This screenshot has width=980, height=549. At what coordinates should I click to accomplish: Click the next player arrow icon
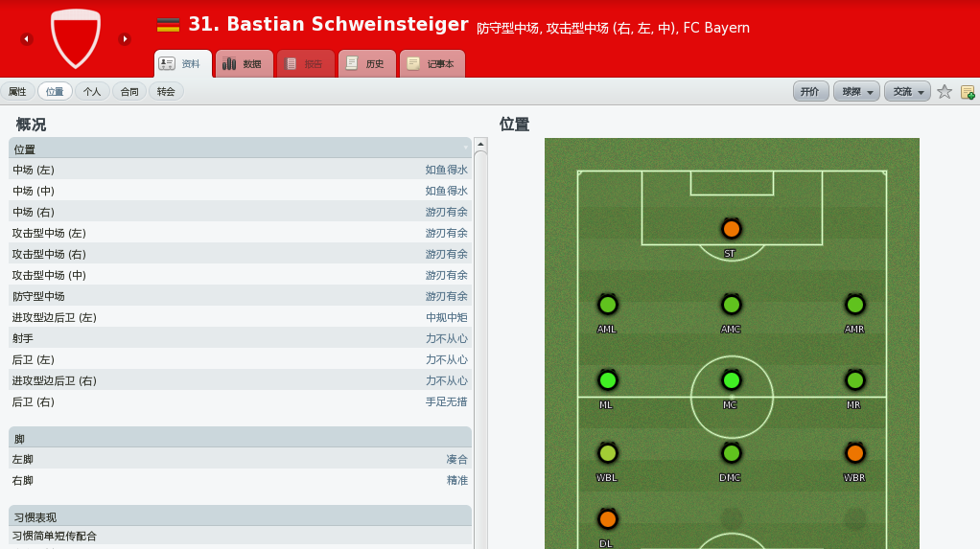(x=125, y=38)
